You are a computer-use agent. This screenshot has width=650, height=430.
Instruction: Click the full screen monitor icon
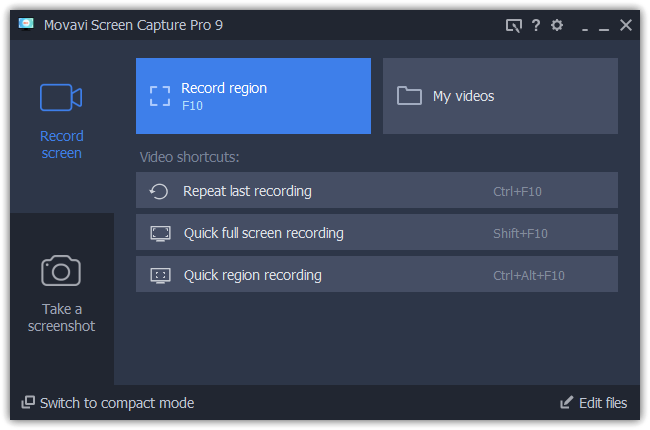point(160,233)
